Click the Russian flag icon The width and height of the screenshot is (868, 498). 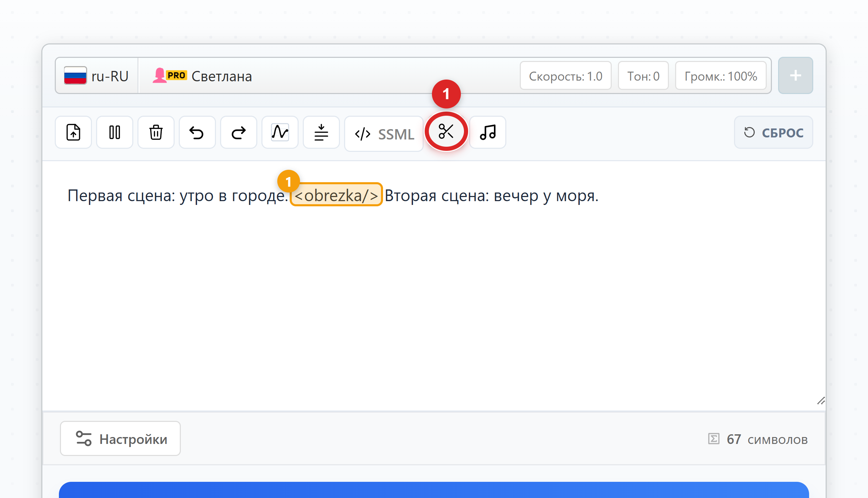coord(75,75)
